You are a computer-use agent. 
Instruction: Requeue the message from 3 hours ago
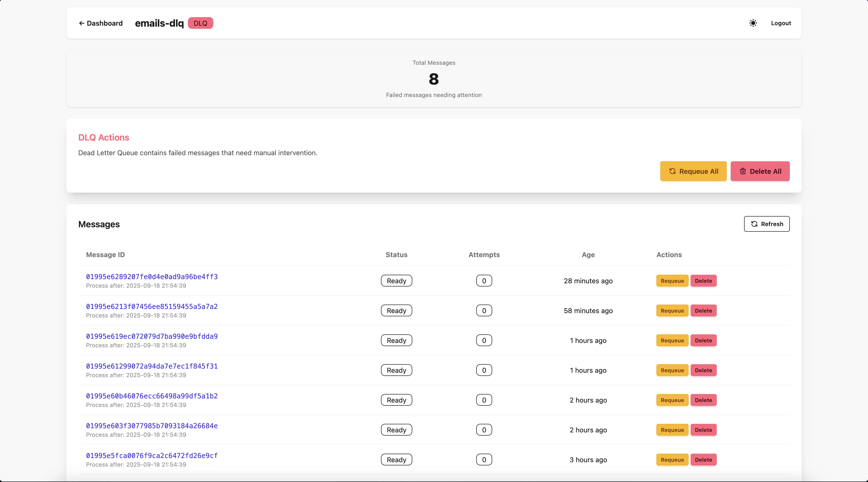click(672, 460)
